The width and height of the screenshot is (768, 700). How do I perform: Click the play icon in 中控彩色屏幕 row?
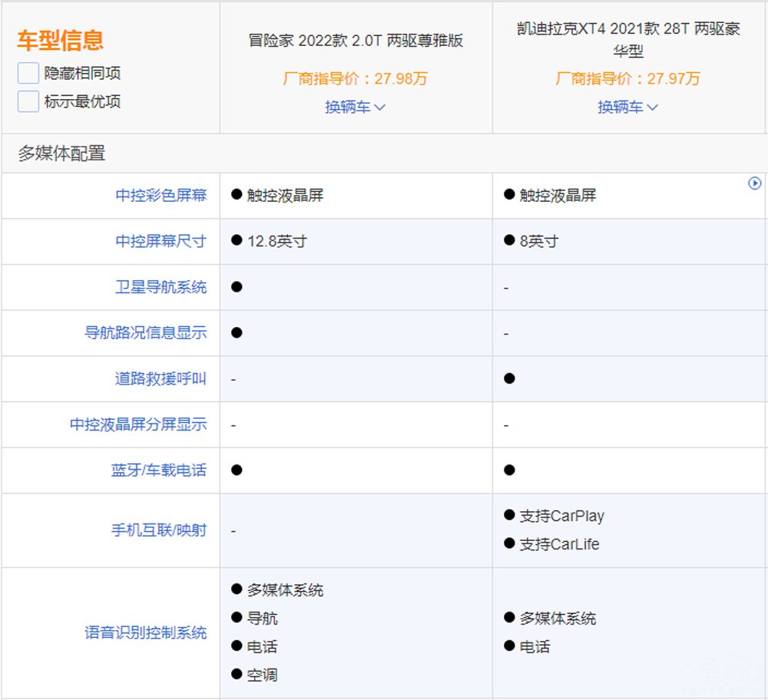754,183
